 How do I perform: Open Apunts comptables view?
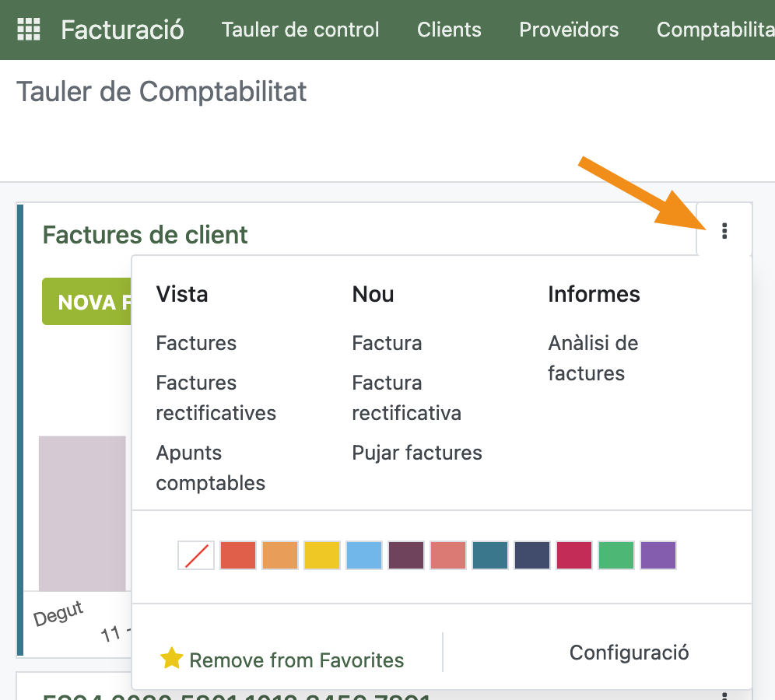coord(210,467)
